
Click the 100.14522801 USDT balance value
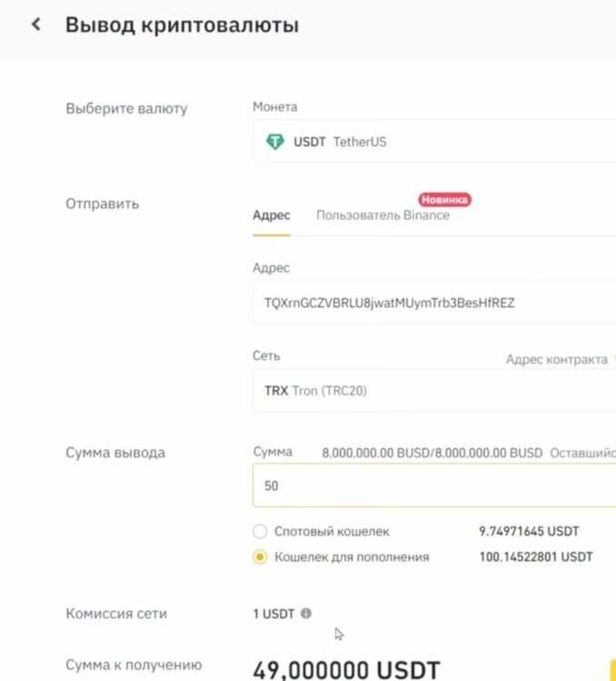tap(536, 557)
